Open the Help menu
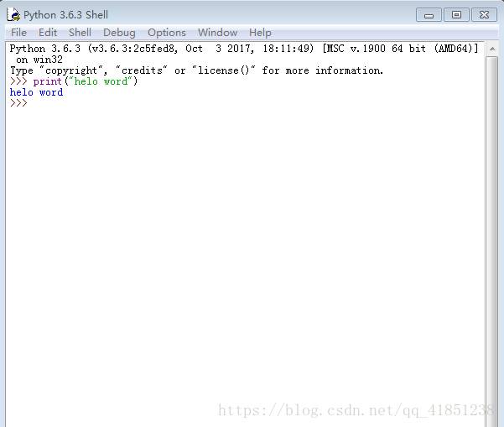Viewport: 504px width, 427px height. (x=260, y=33)
